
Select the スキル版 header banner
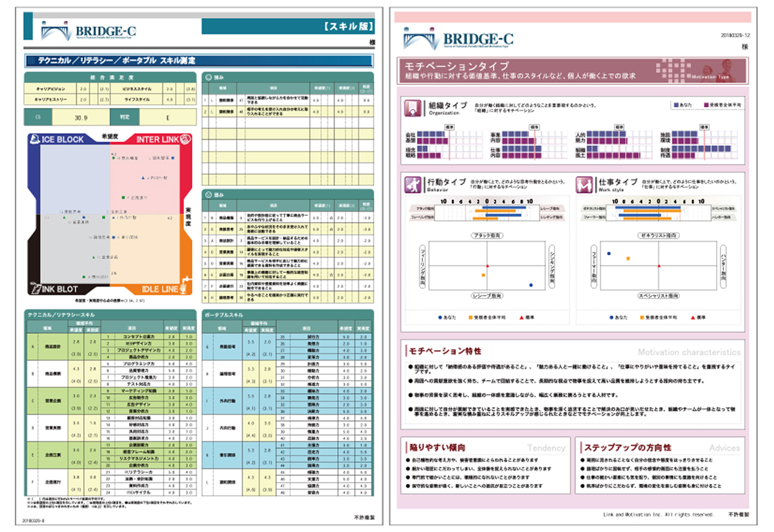coord(288,26)
